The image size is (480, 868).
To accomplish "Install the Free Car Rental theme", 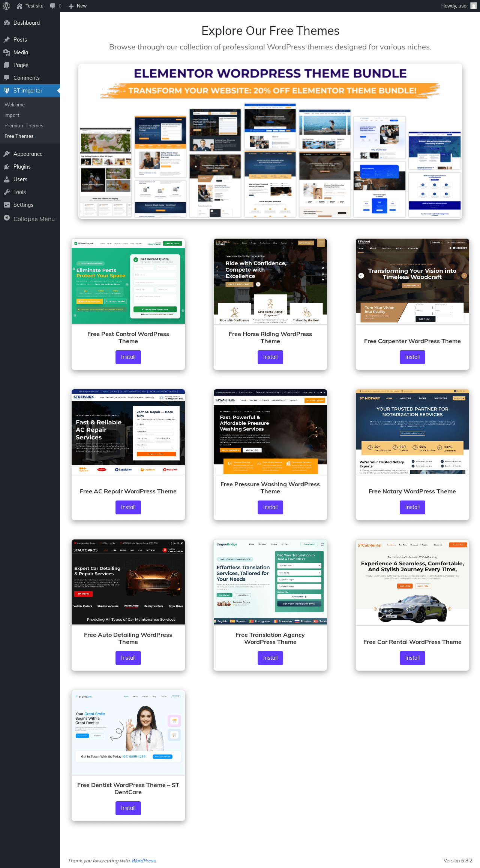I will pos(412,658).
